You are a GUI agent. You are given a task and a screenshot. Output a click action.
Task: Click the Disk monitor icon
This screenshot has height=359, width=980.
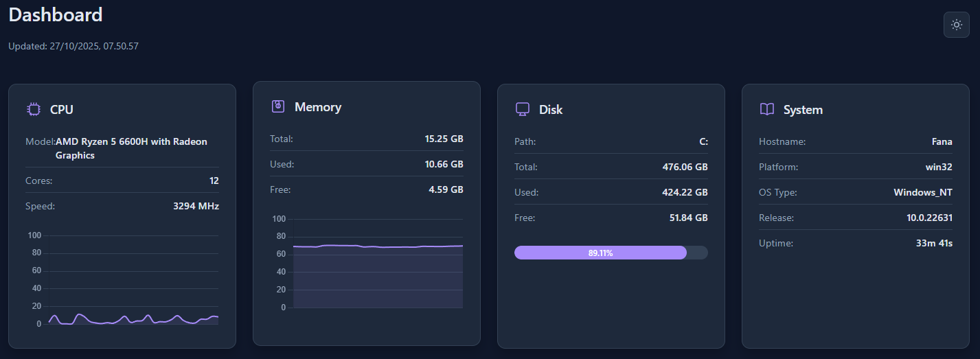pos(523,109)
